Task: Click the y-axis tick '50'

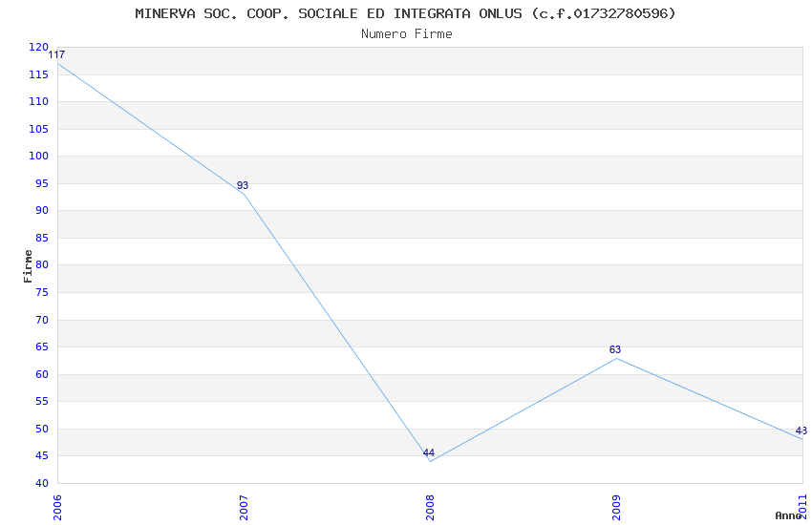Action: pos(42,429)
